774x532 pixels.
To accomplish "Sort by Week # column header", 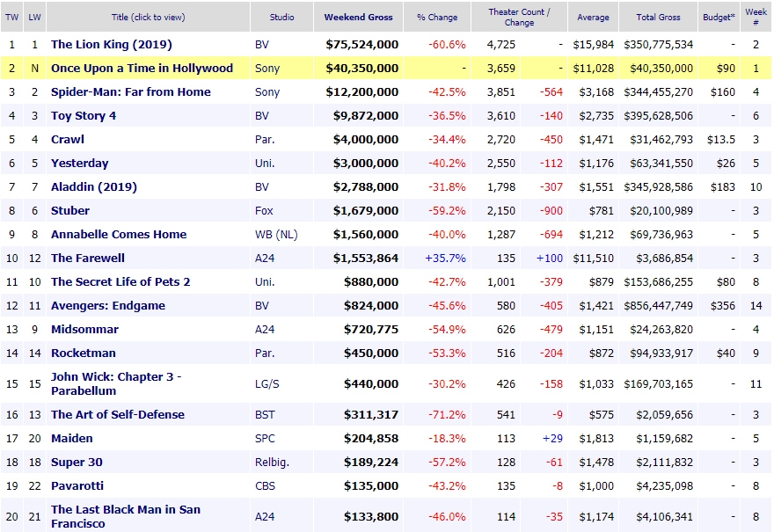I will 756,18.
